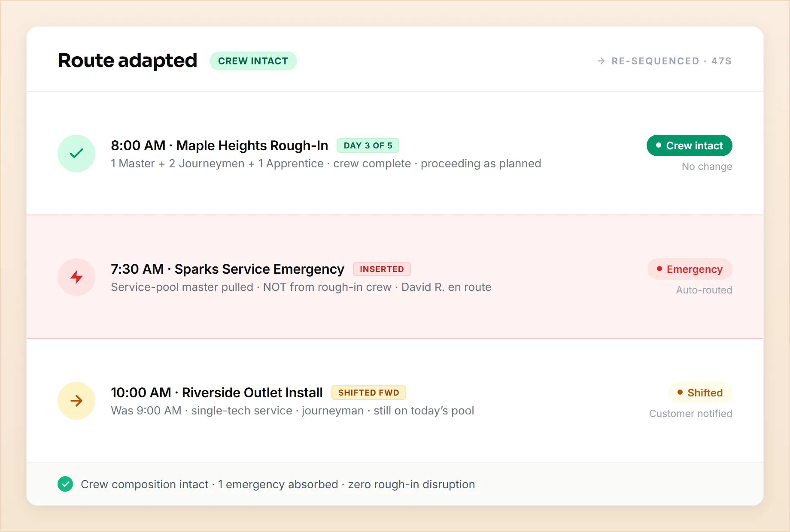790x532 pixels.
Task: Click the Shifted status pill
Action: tap(700, 393)
